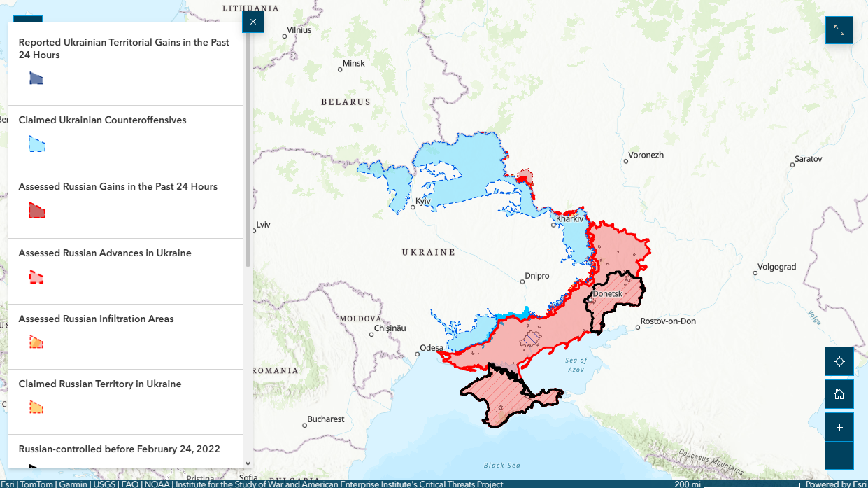Screen dimensions: 868x488
Task: Click the BELARUS country label
Action: pyautogui.click(x=346, y=102)
